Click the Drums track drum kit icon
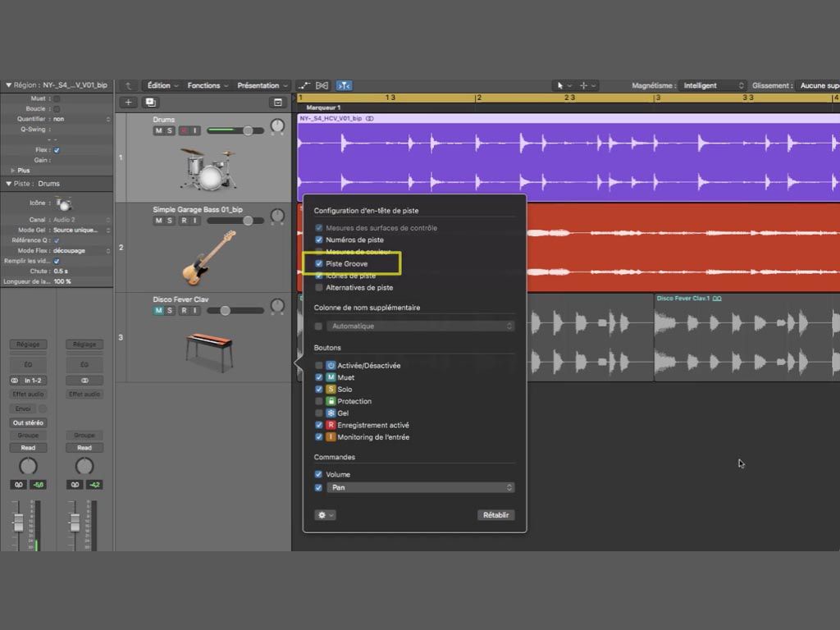This screenshot has height=630, width=840. [203, 168]
